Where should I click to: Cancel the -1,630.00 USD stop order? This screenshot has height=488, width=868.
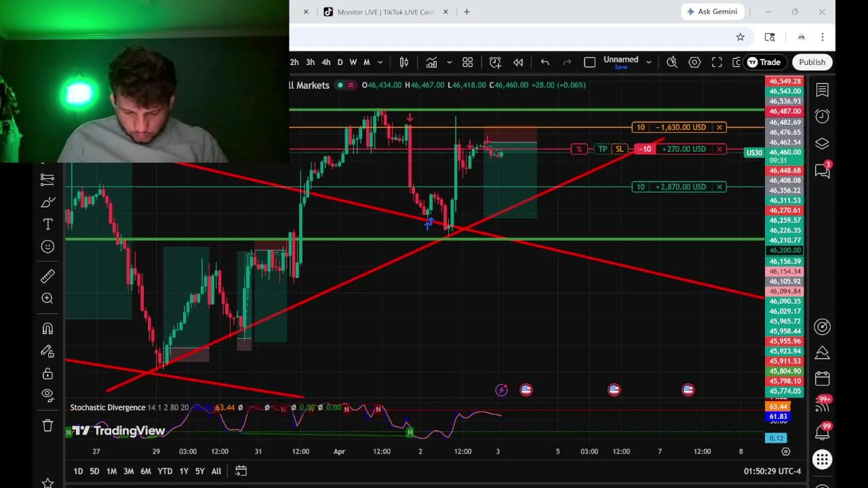719,127
